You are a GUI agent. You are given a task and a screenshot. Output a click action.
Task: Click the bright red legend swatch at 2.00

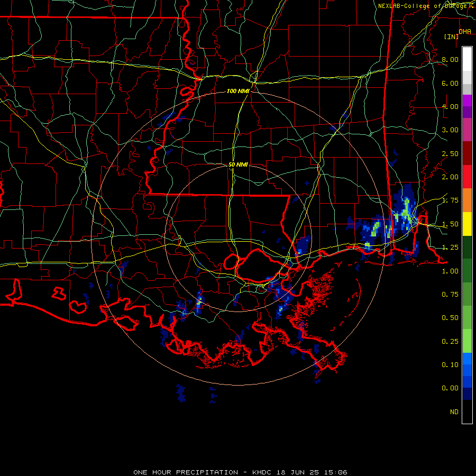point(467,177)
